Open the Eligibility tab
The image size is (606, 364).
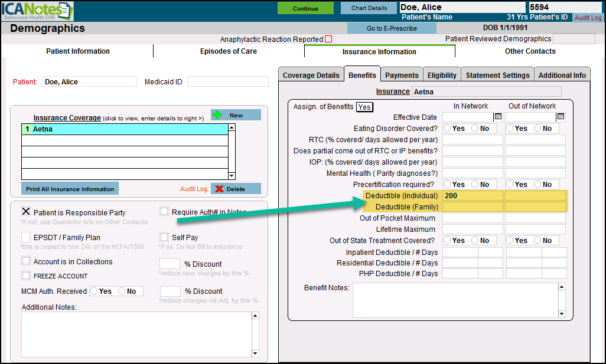[x=442, y=75]
